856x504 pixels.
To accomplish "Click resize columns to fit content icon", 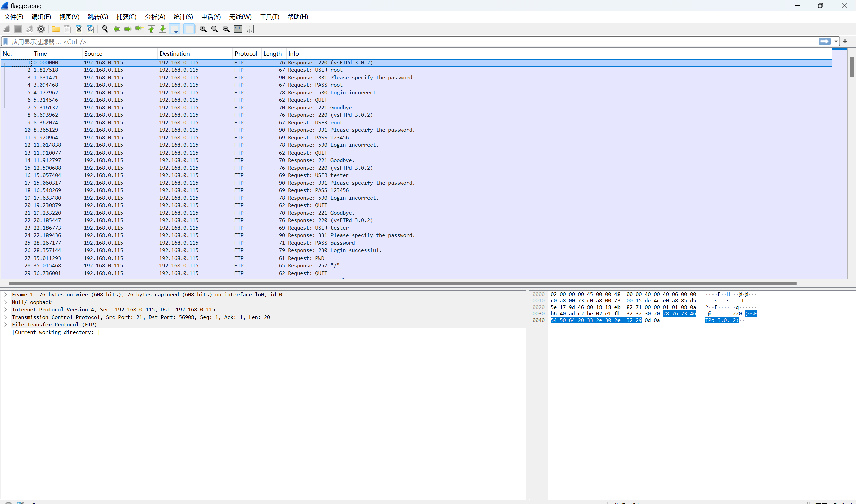I will [x=238, y=29].
